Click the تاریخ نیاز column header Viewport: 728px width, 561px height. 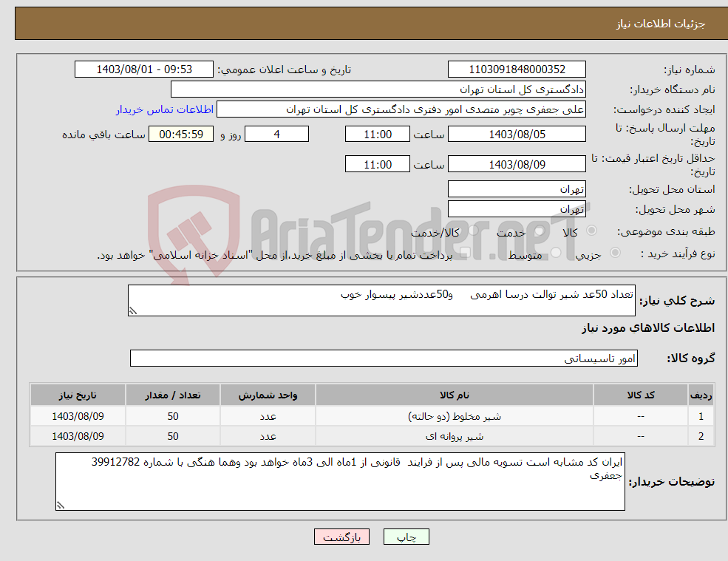tap(78, 395)
